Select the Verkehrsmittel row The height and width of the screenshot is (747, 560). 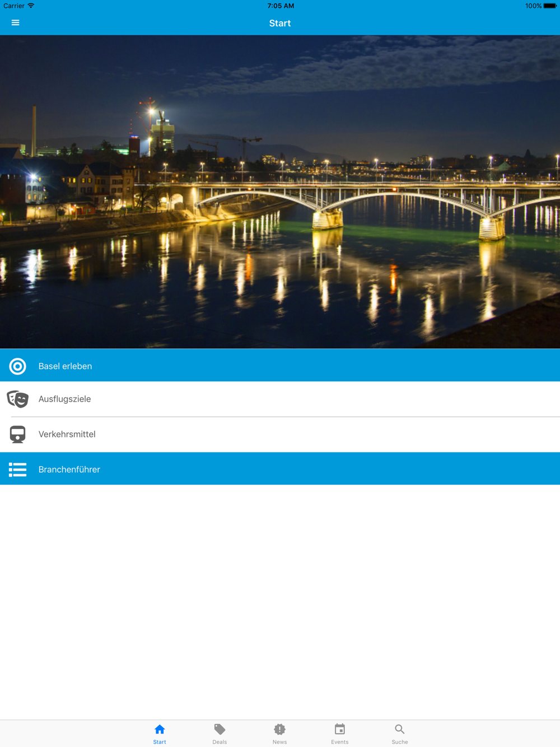coord(280,435)
